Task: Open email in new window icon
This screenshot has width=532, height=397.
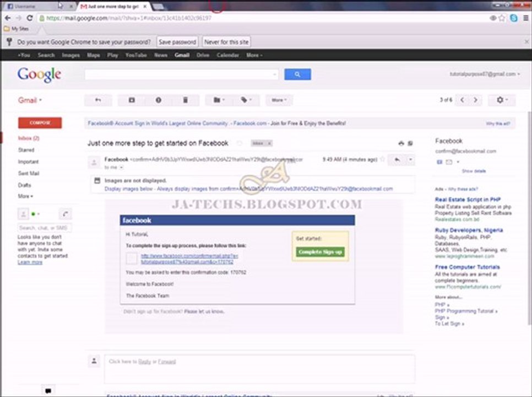Action: pos(410,143)
